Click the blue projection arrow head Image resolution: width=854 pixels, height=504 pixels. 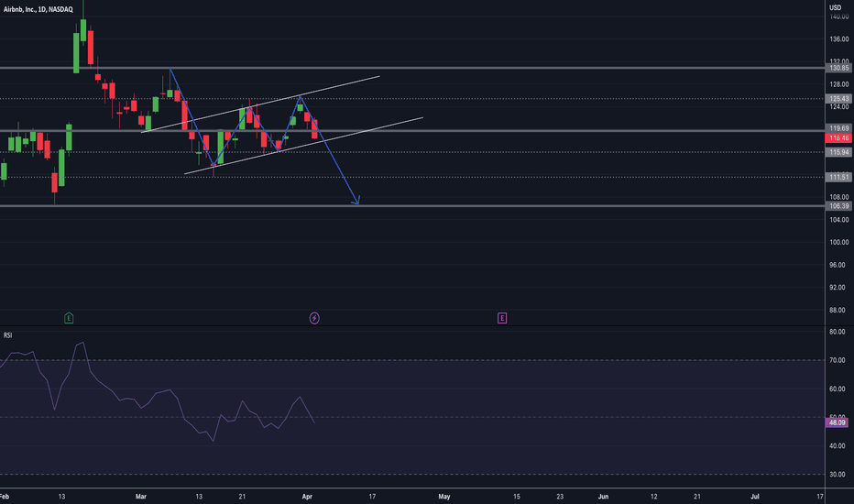click(356, 201)
